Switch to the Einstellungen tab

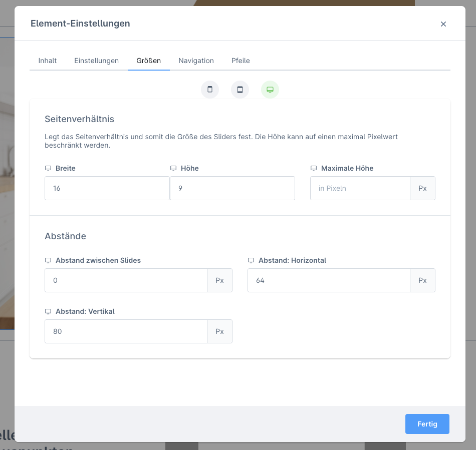[x=96, y=61]
